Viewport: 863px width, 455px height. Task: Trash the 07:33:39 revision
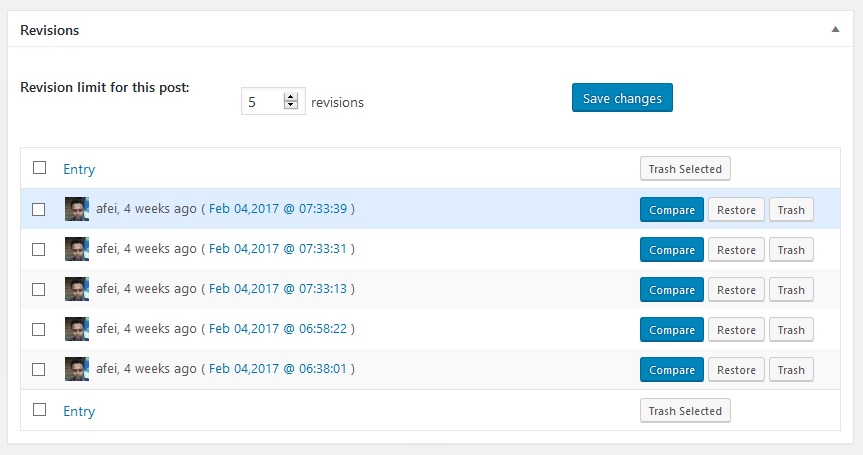791,210
